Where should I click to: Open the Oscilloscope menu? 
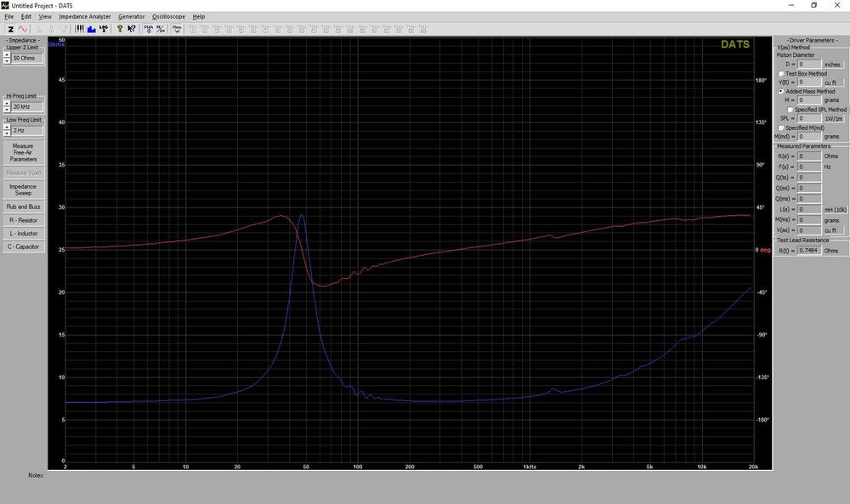168,17
